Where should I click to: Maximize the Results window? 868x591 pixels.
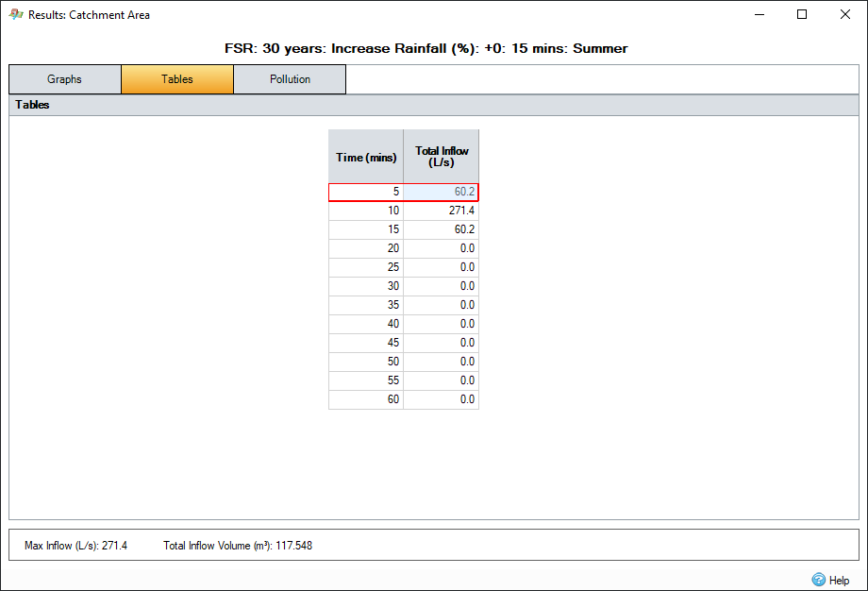pos(802,14)
